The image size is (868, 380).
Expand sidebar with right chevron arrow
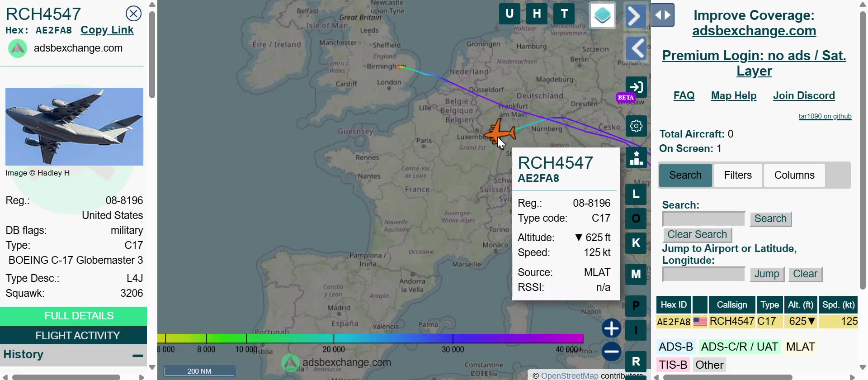click(x=635, y=16)
